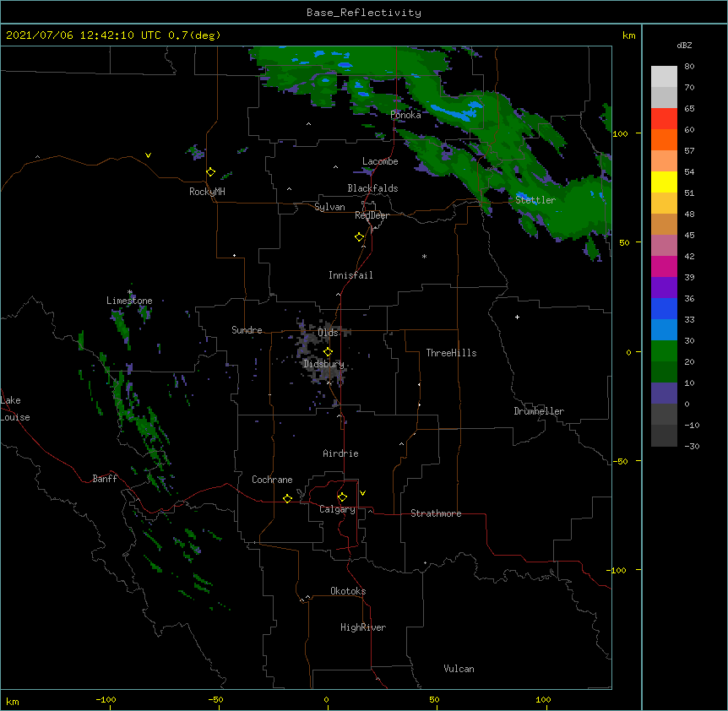This screenshot has width=728, height=711.
Task: Click the 45 value in the dBZ legend
Action: pos(689,236)
